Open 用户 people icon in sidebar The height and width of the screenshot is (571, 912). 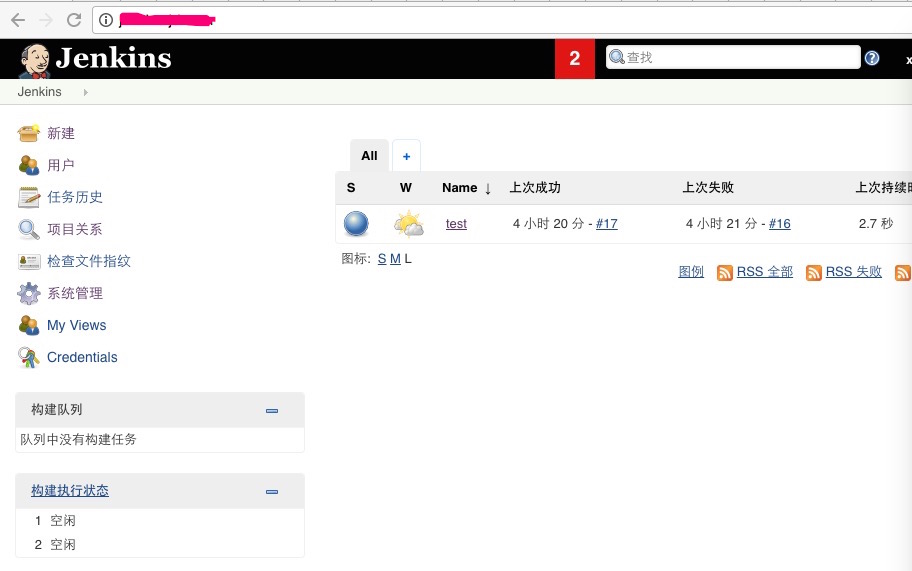28,165
